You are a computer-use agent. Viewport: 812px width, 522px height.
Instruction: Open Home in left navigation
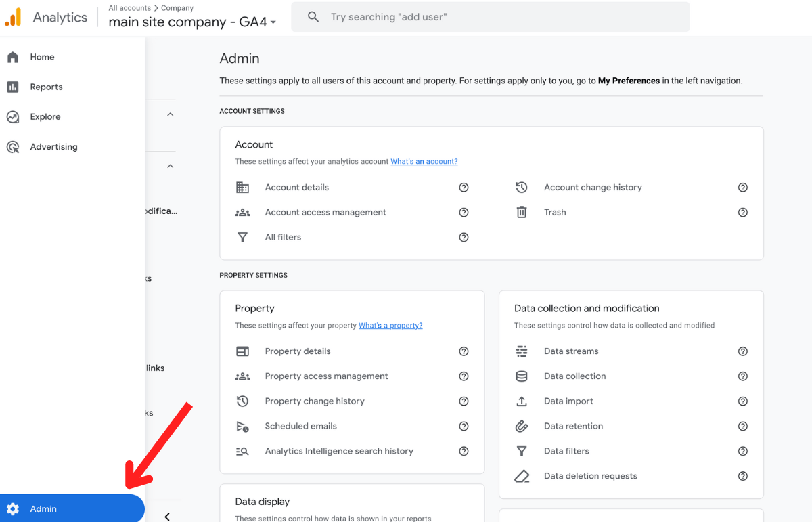42,57
